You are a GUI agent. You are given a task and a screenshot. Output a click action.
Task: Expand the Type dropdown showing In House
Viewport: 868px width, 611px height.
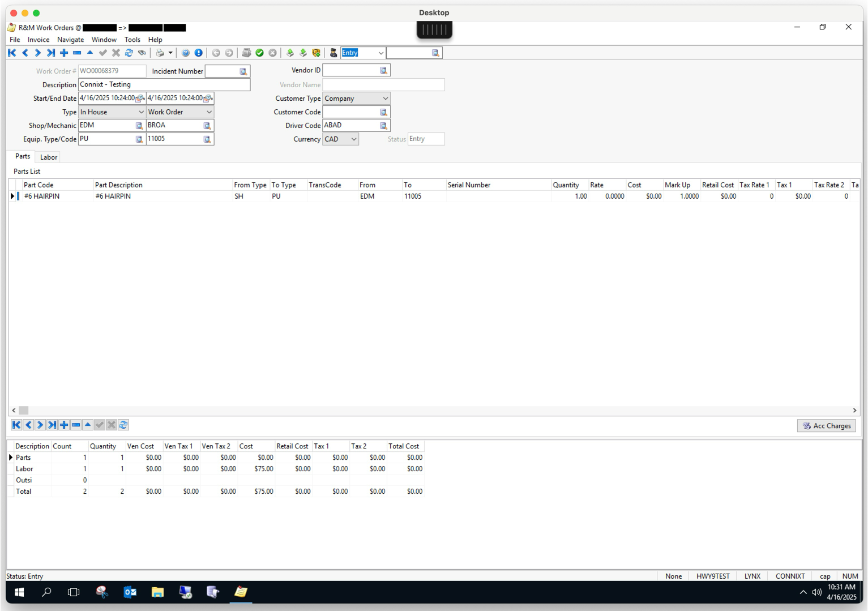click(140, 112)
